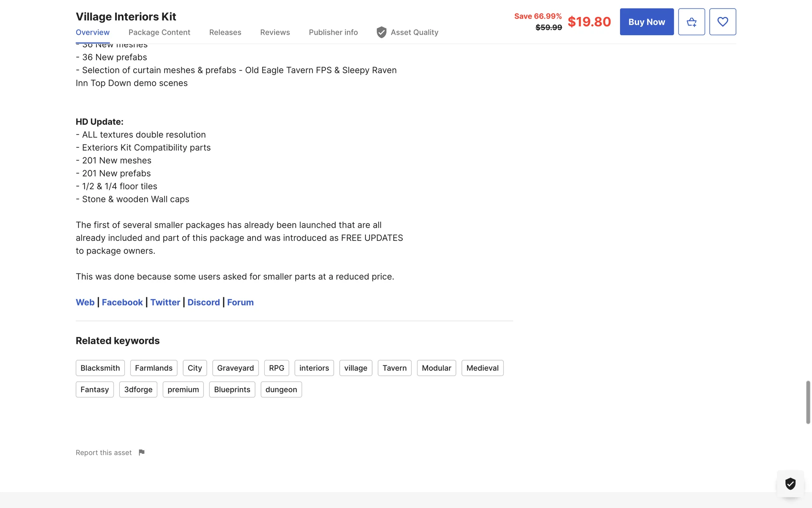Open the Releases tab
812x508 pixels.
pyautogui.click(x=225, y=33)
